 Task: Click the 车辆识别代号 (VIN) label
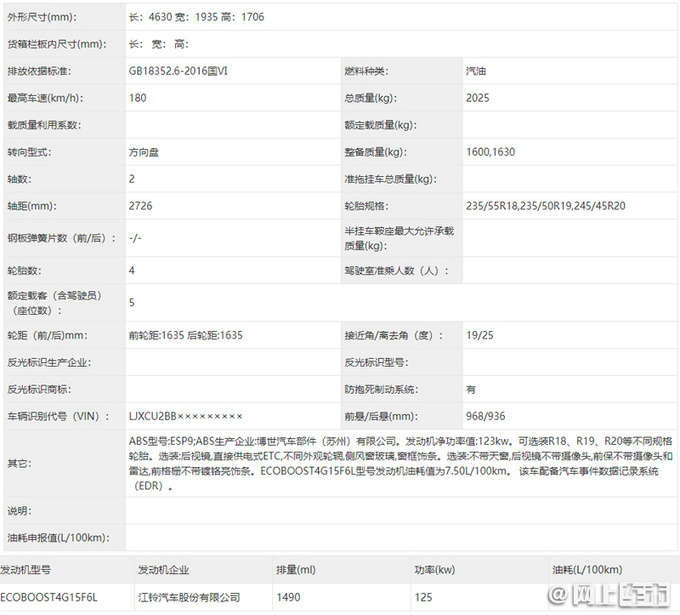58,416
